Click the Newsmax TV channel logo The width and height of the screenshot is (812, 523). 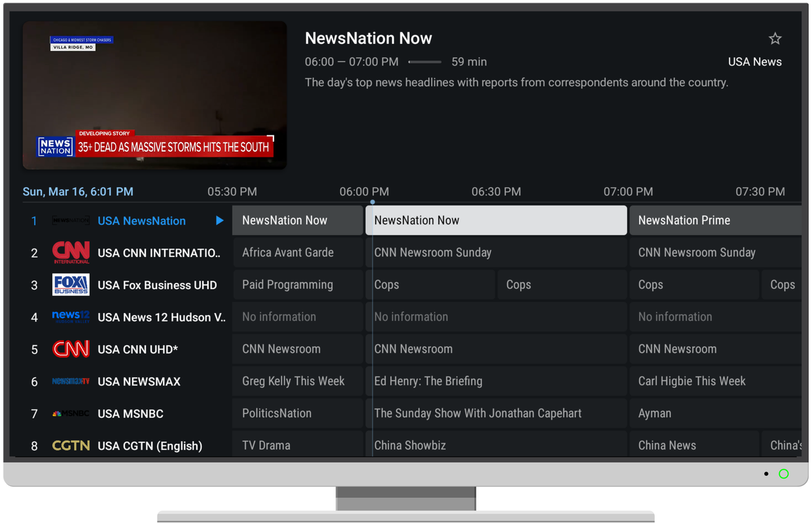click(71, 381)
